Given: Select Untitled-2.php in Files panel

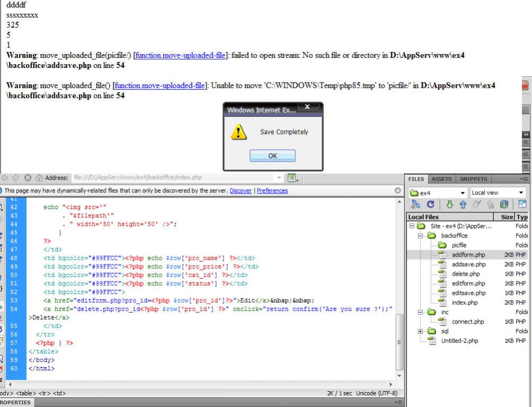Looking at the screenshot, I should coord(459,341).
